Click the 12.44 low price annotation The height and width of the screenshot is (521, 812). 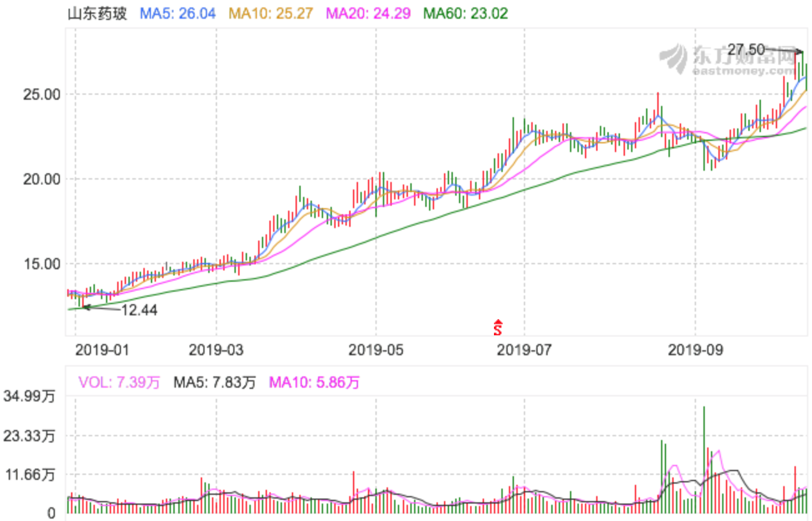point(139,310)
